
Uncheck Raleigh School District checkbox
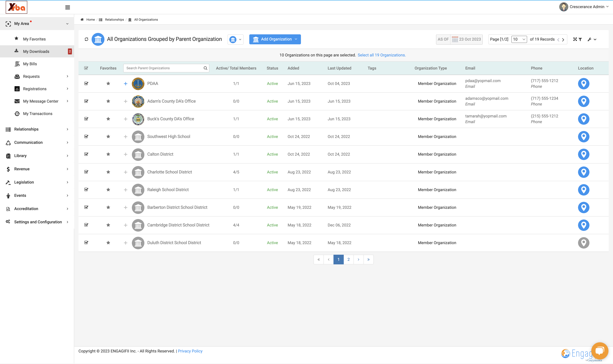pyautogui.click(x=86, y=189)
